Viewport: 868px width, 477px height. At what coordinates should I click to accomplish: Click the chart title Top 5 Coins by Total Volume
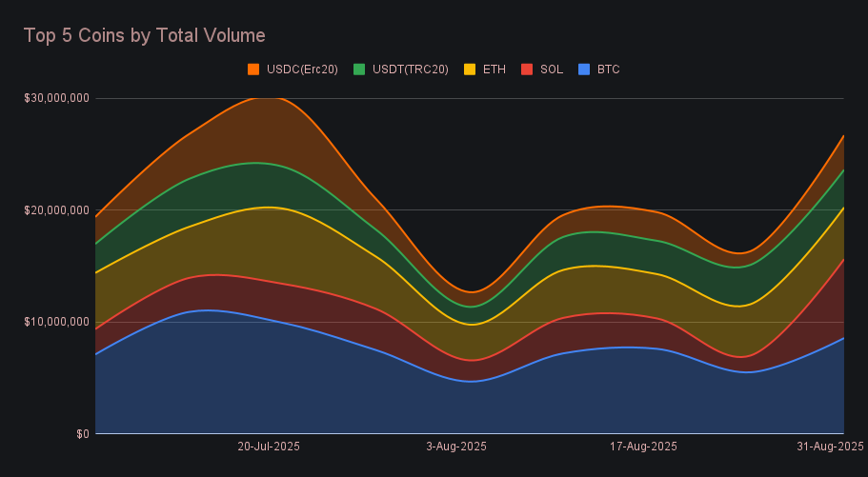coord(144,35)
